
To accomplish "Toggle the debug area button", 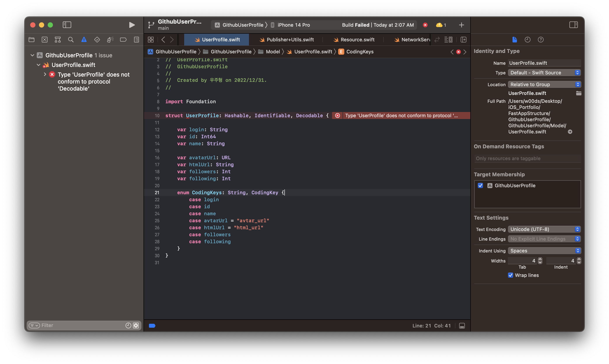I will [462, 326].
